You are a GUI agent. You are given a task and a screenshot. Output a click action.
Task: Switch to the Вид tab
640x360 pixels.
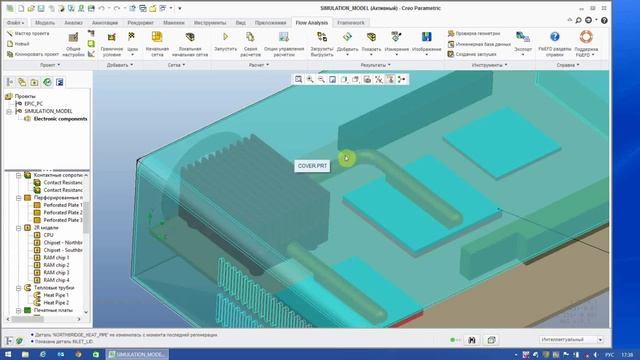click(240, 23)
